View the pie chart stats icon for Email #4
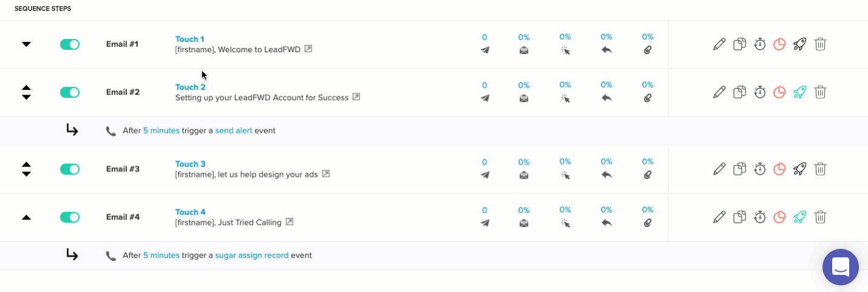The height and width of the screenshot is (292, 868). point(779,217)
